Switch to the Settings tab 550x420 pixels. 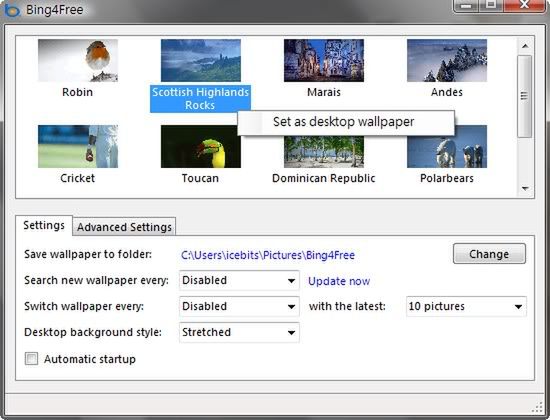(x=44, y=225)
